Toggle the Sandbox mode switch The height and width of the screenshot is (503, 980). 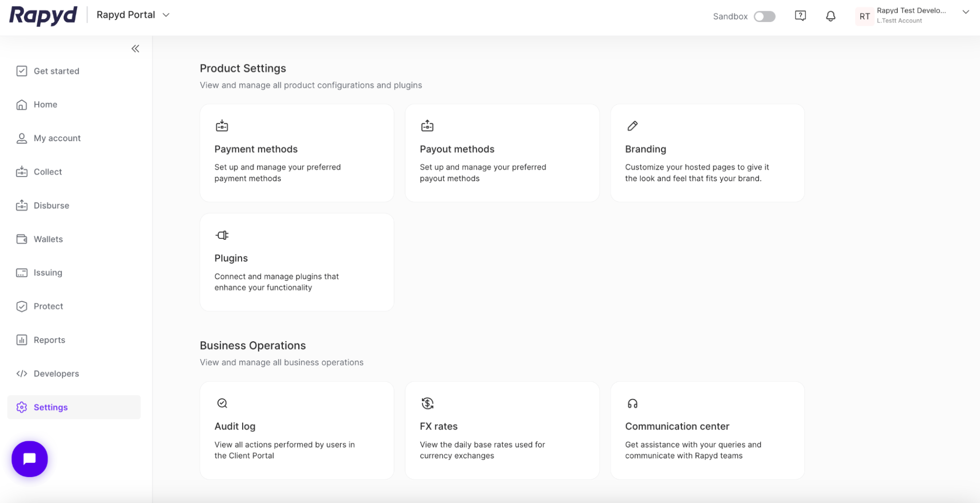[764, 16]
